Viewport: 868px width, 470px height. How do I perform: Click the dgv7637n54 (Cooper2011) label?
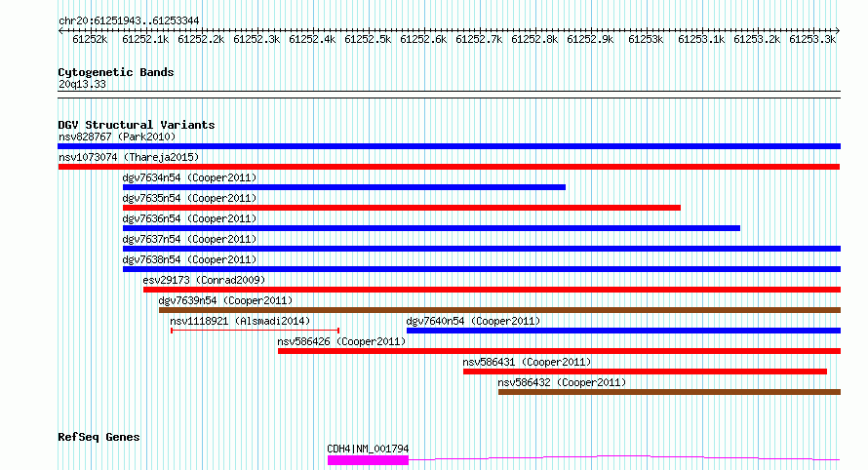tap(189, 239)
